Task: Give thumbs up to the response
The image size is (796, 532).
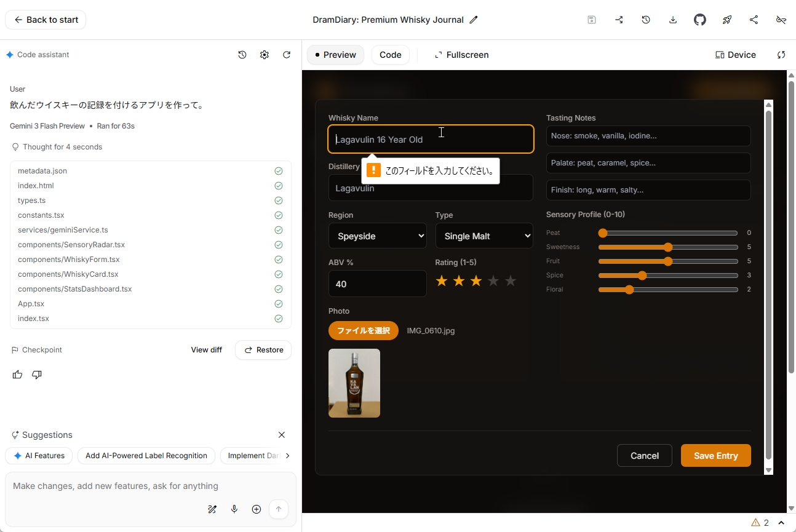Action: coord(17,375)
